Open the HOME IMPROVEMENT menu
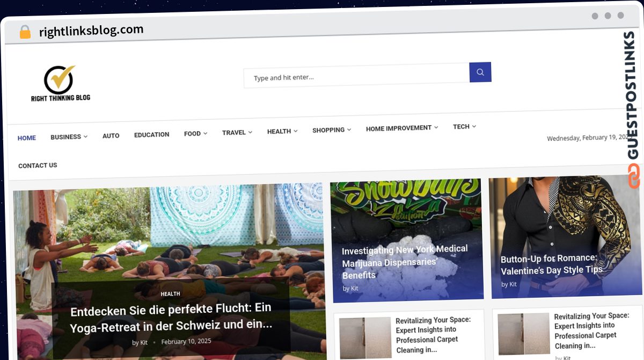Screen dimensions: 644x360 pos(399,128)
